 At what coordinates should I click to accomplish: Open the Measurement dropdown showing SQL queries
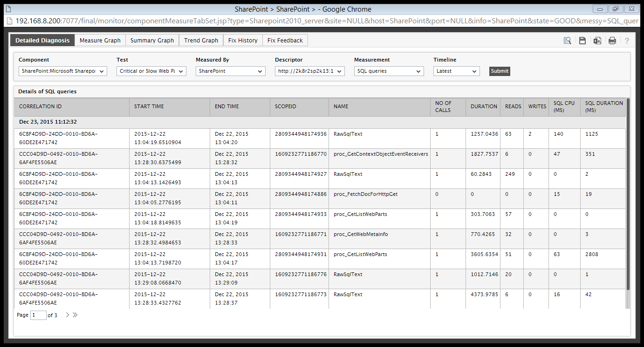(389, 71)
